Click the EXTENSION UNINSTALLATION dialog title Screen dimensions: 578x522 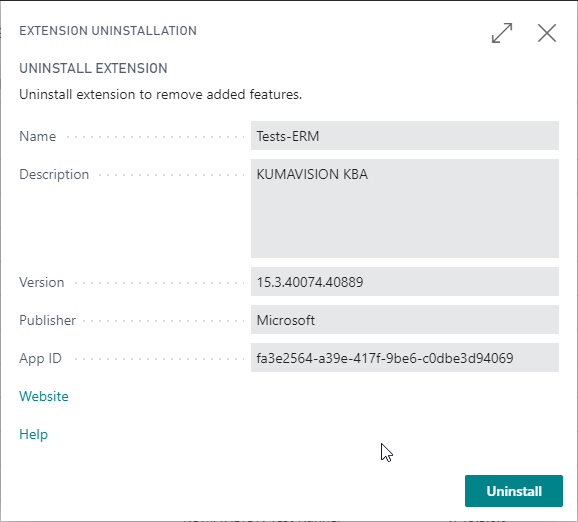coord(108,31)
